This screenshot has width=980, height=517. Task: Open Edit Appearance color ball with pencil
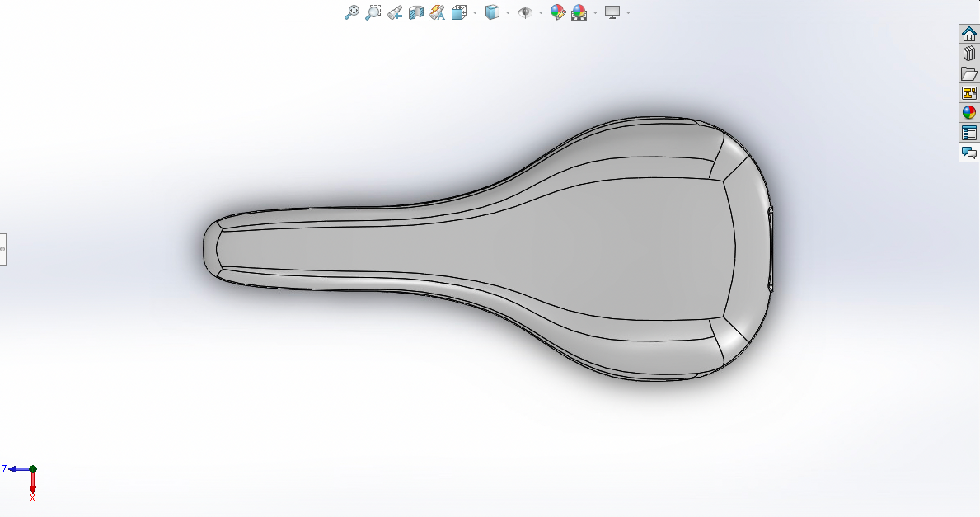point(558,12)
